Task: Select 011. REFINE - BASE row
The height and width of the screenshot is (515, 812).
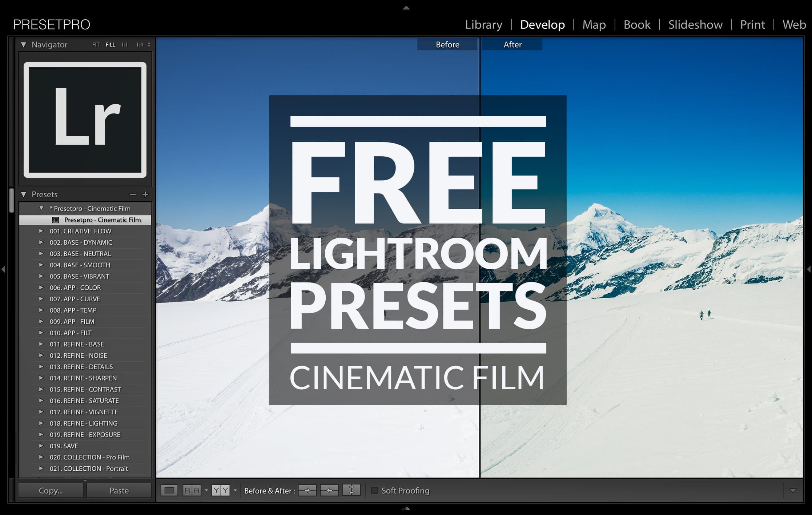Action: point(85,344)
